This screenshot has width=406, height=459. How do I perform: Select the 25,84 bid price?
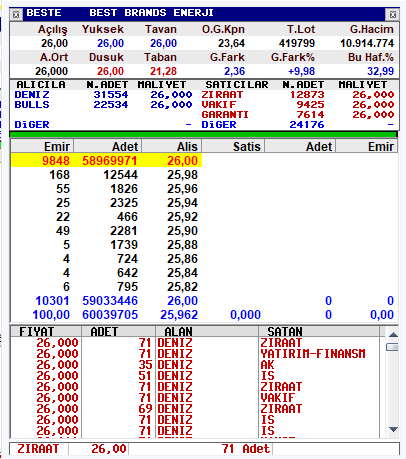[x=182, y=273]
